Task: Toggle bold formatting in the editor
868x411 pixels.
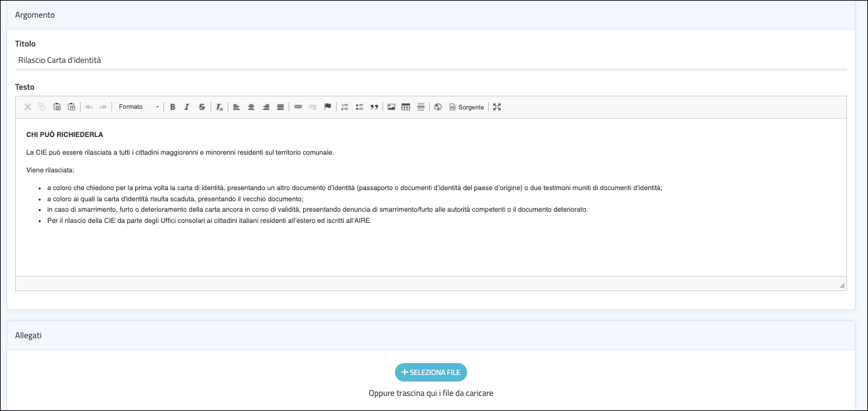Action: point(173,107)
